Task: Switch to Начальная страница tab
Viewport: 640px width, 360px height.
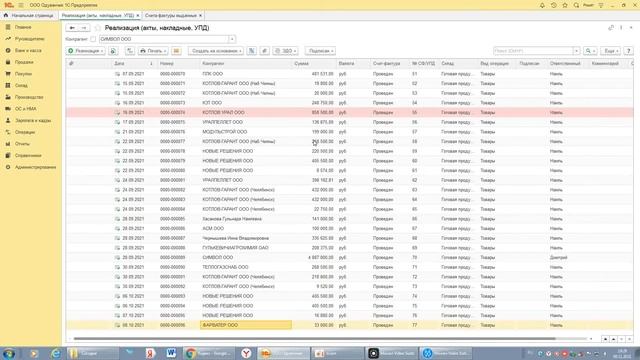Action: (x=29, y=15)
